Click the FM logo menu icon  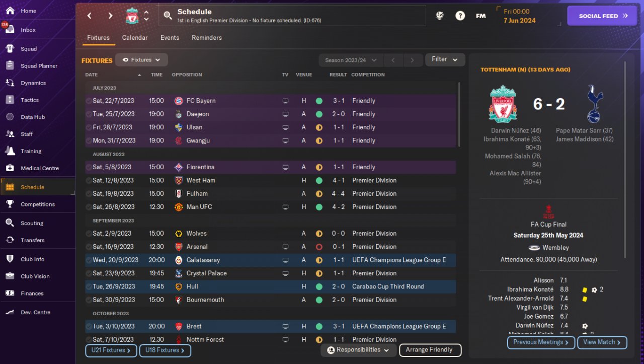[x=480, y=16]
